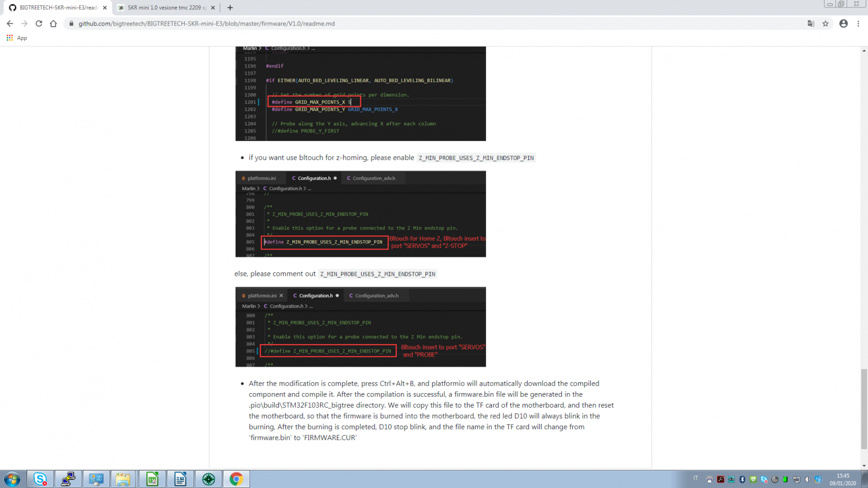The width and height of the screenshot is (868, 488).
Task: Close the SKR mini 1.0 tab
Action: point(213,8)
